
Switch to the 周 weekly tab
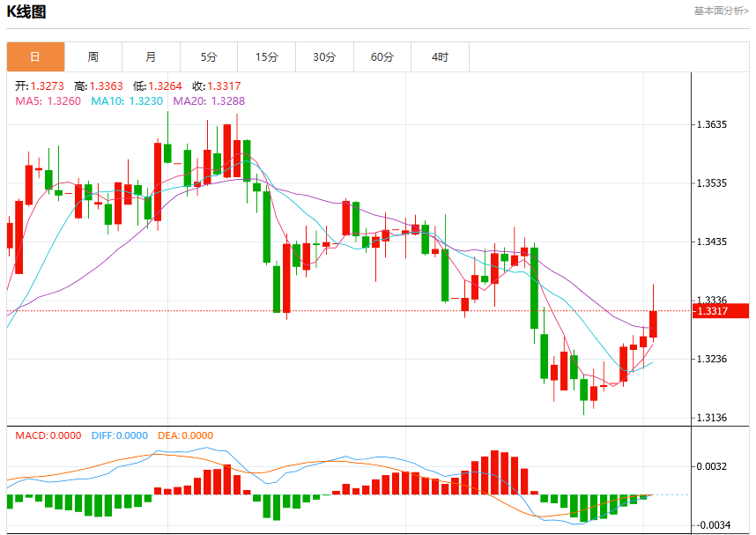coord(93,57)
